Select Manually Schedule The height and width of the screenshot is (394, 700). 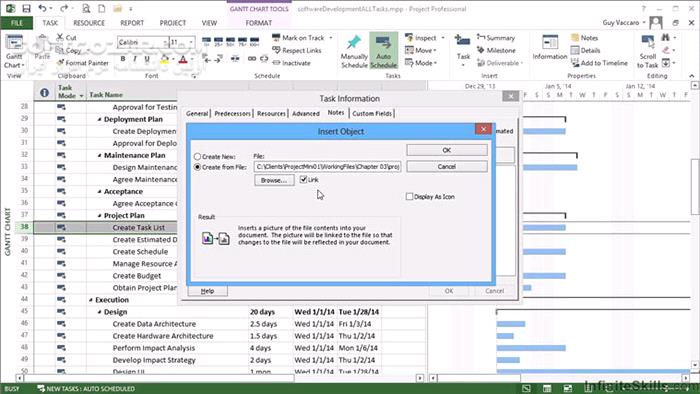pos(354,52)
